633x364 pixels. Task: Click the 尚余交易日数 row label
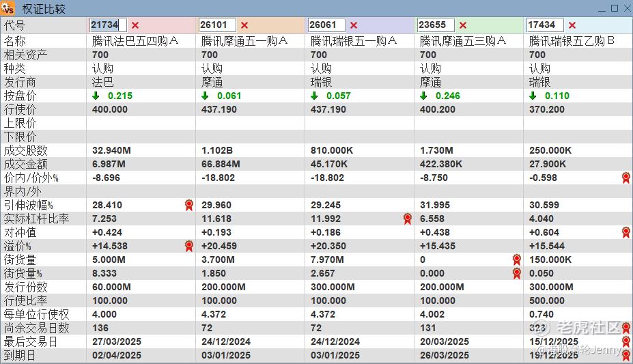36,328
